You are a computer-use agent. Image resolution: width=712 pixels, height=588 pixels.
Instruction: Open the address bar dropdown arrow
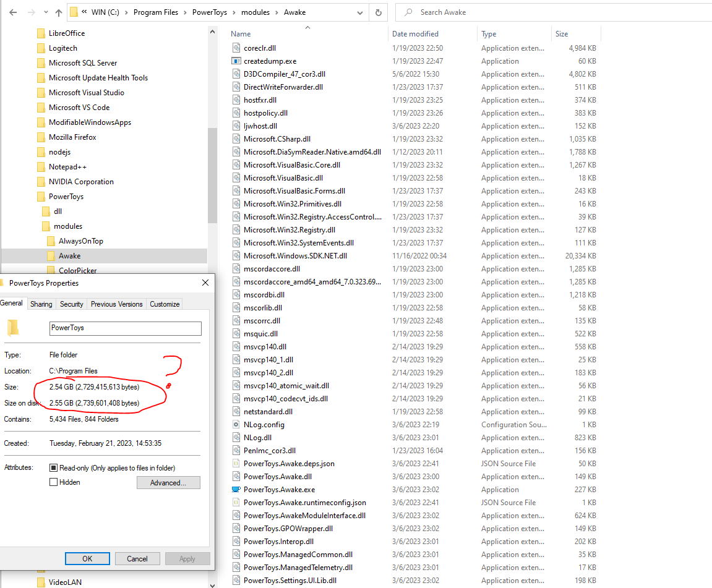[x=359, y=12]
